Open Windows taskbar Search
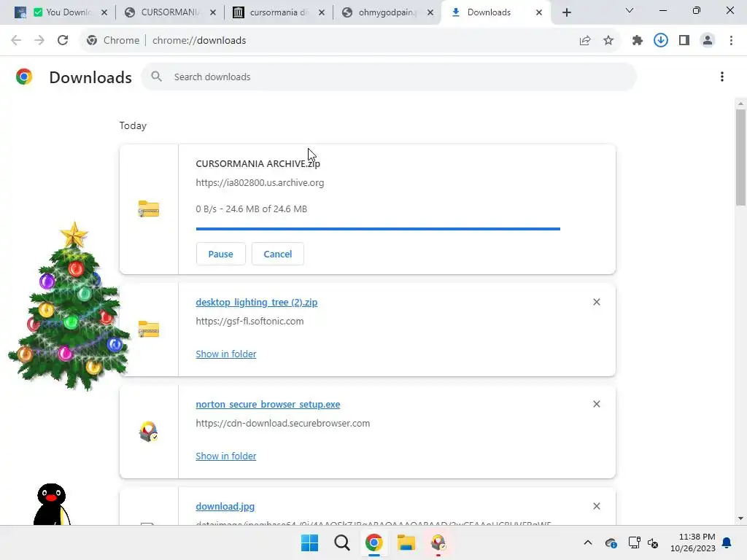This screenshot has width=747, height=560. 341,542
